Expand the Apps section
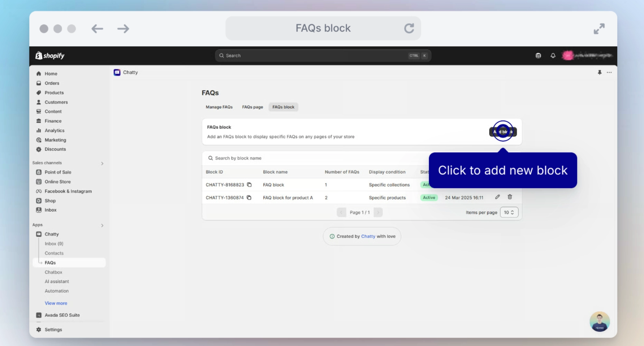The width and height of the screenshot is (644, 346). pyautogui.click(x=102, y=225)
